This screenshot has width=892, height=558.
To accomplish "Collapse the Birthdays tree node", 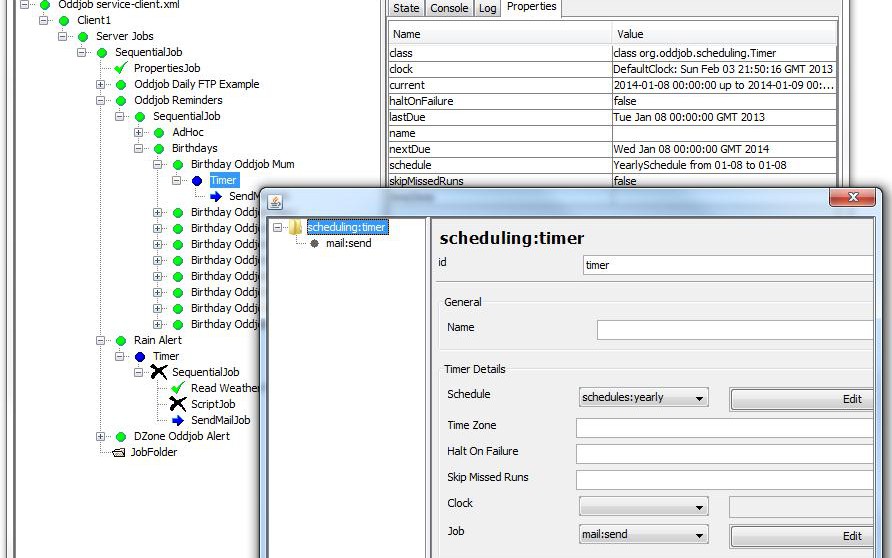I will 139,148.
